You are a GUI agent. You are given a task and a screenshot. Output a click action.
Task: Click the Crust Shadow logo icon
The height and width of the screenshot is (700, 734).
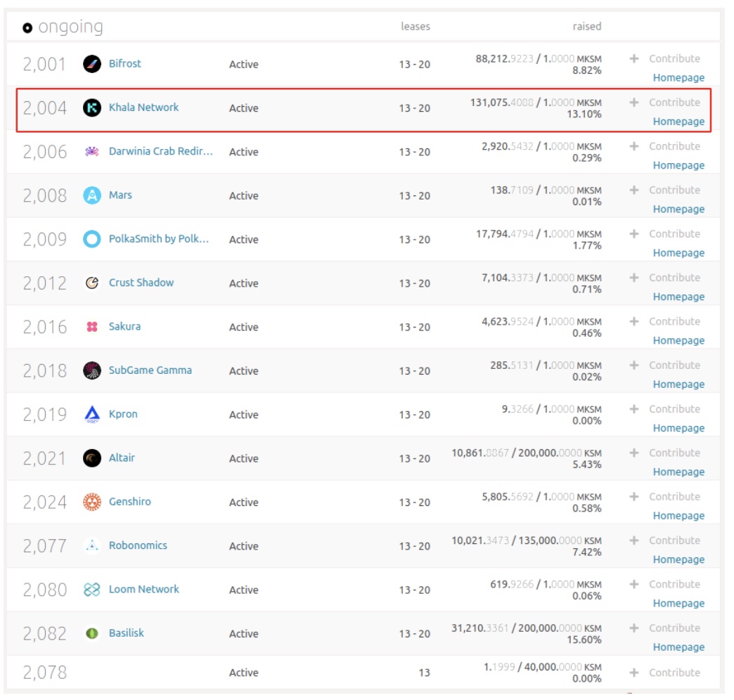pos(91,283)
